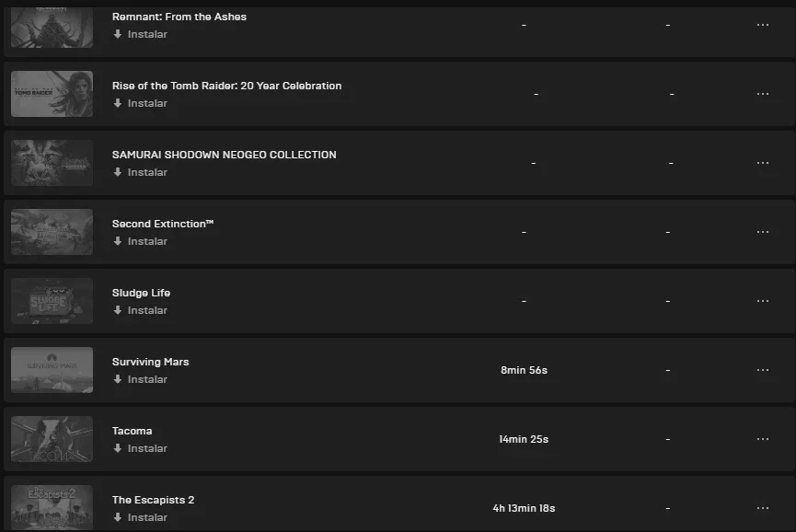
Task: Open the three-dot menu for Surviving Mars
Action: coord(763,370)
